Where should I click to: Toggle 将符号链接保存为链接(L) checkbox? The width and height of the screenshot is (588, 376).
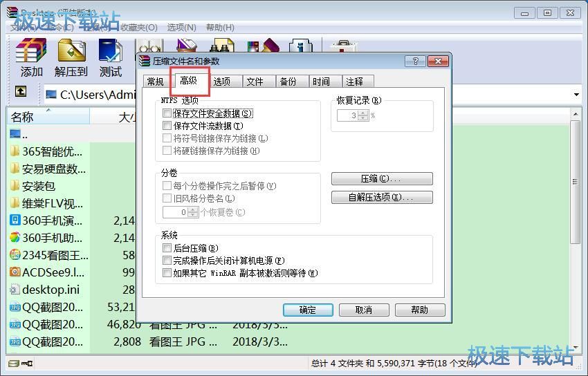(x=167, y=138)
